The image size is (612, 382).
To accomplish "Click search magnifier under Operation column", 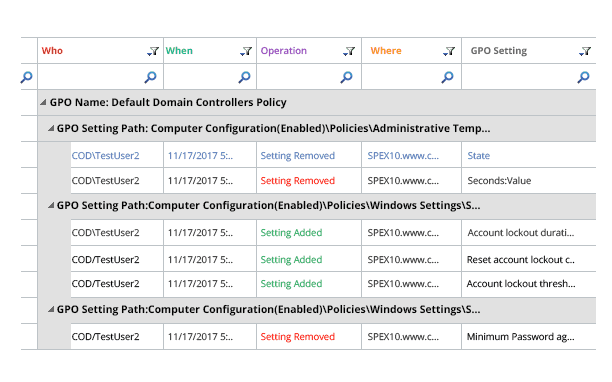I will click(346, 77).
